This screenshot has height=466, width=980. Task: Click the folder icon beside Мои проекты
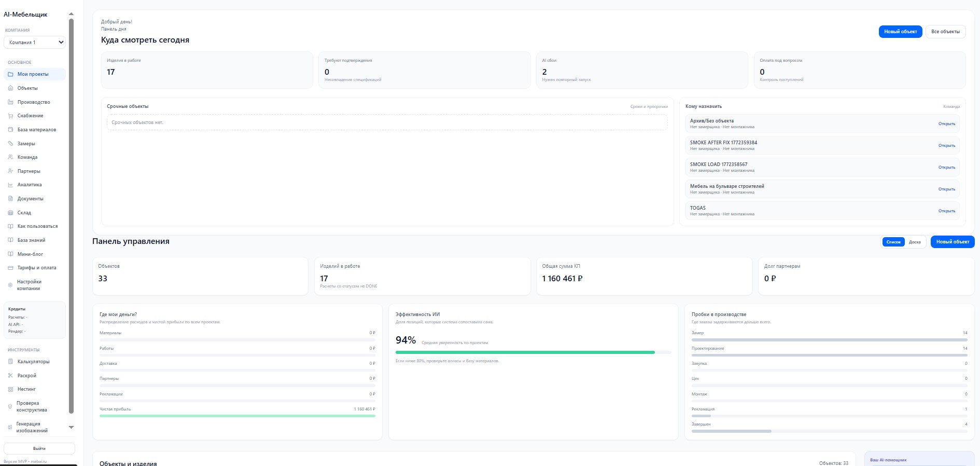[10, 74]
